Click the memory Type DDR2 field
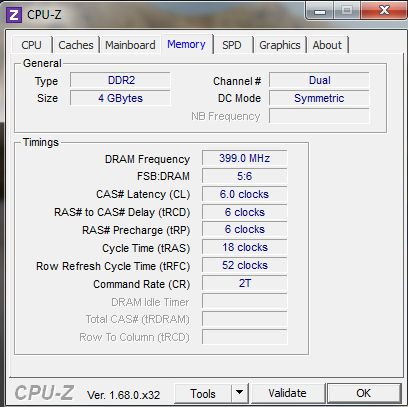Image resolution: width=408 pixels, height=407 pixels. pyautogui.click(x=120, y=80)
